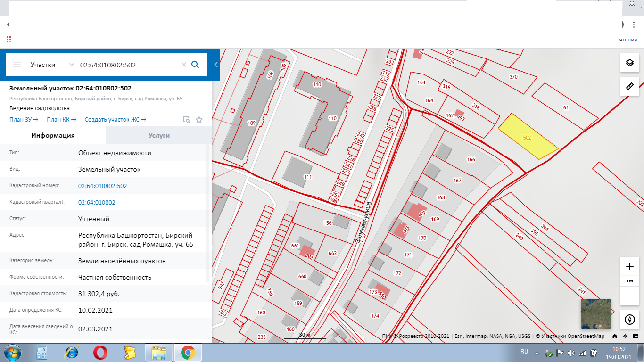Open the map layers panel
644x362 pixels.
[x=629, y=63]
